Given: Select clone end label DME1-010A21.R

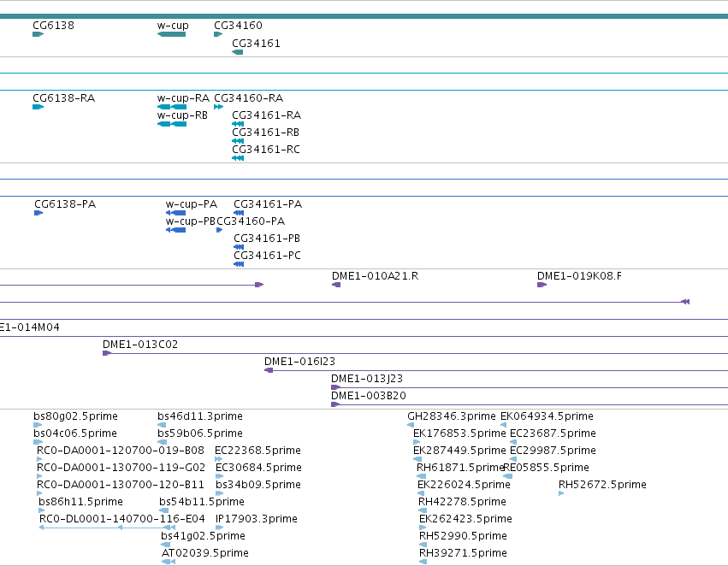Looking at the screenshot, I should point(376,276).
